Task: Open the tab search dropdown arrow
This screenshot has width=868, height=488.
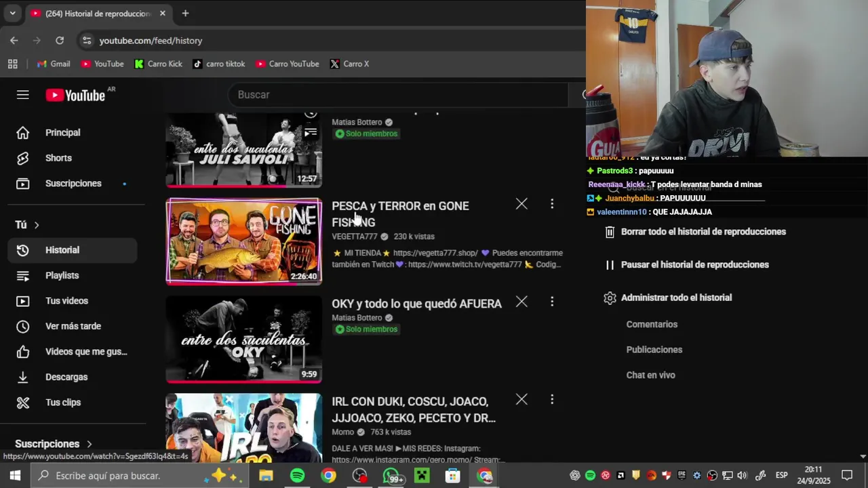Action: 12,14
